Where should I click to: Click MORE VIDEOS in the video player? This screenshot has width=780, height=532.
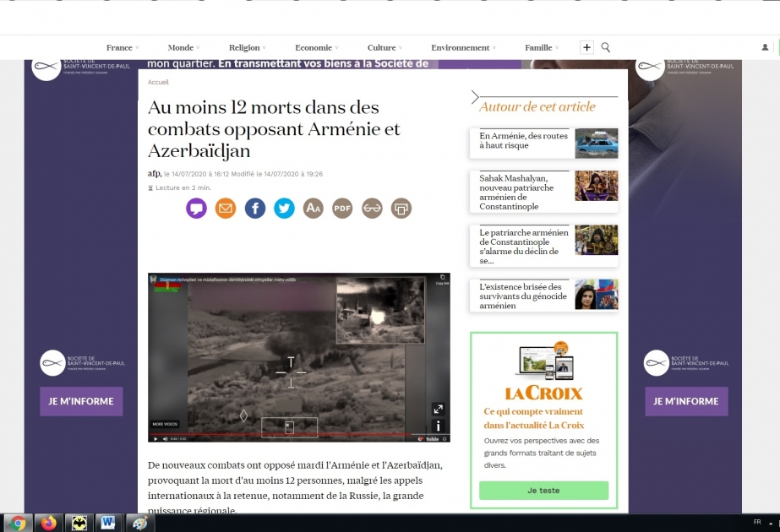pyautogui.click(x=165, y=424)
